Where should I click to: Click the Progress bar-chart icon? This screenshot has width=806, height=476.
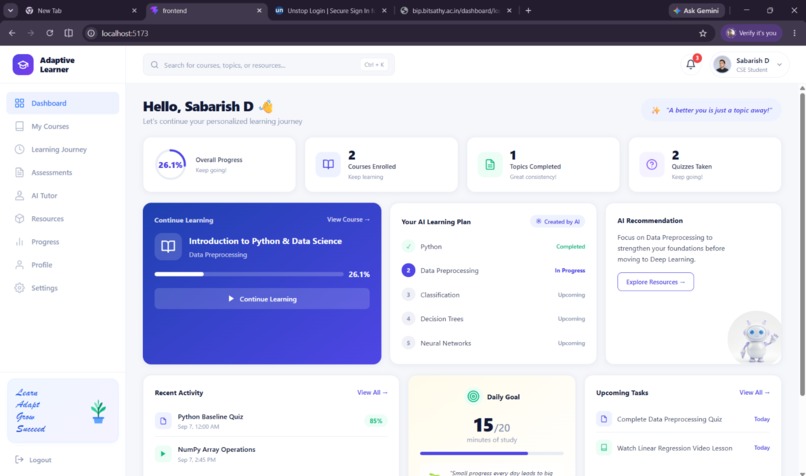[x=20, y=242]
